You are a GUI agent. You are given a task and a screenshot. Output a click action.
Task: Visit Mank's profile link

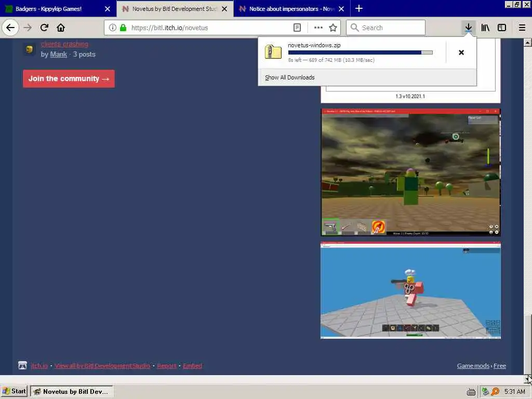[58, 54]
